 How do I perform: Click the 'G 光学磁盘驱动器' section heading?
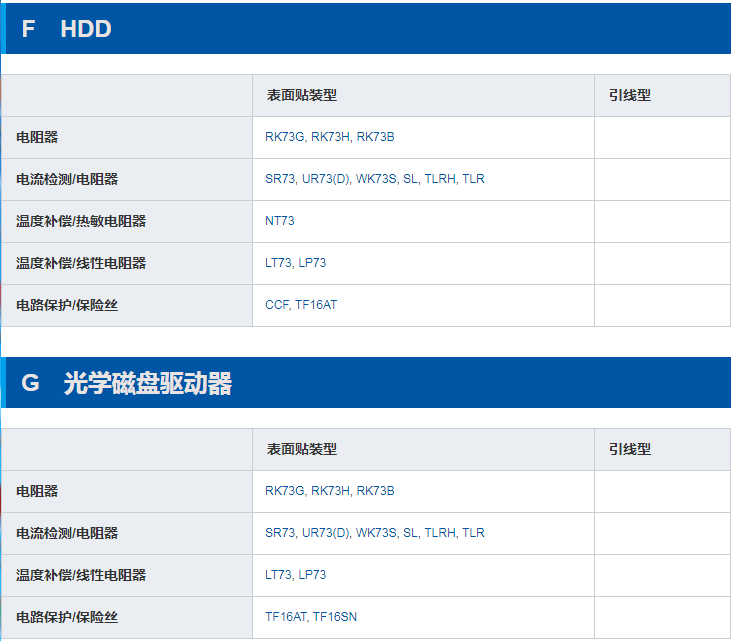pos(126,383)
